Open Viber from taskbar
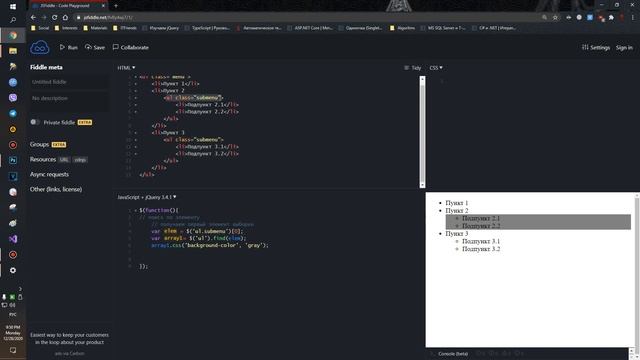The height and width of the screenshot is (360, 640). pos(13,98)
